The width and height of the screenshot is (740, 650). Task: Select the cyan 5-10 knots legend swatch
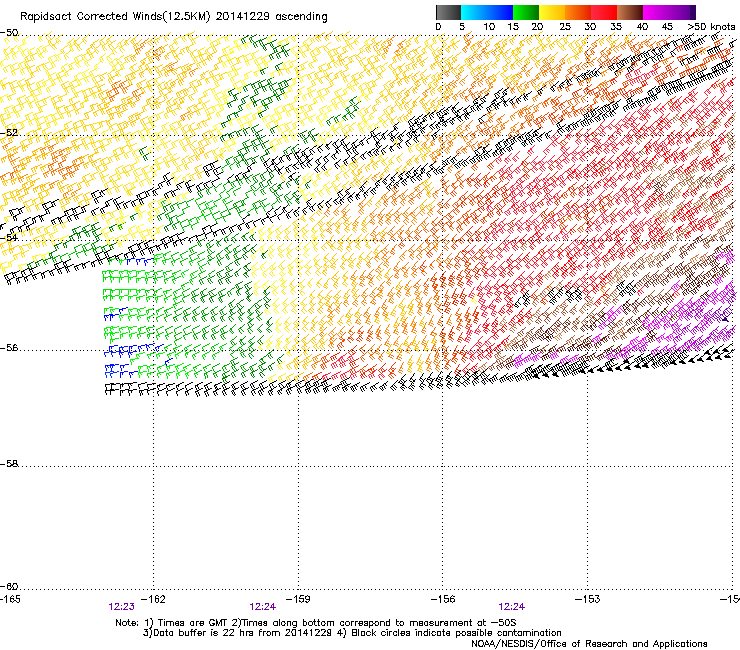(x=474, y=12)
